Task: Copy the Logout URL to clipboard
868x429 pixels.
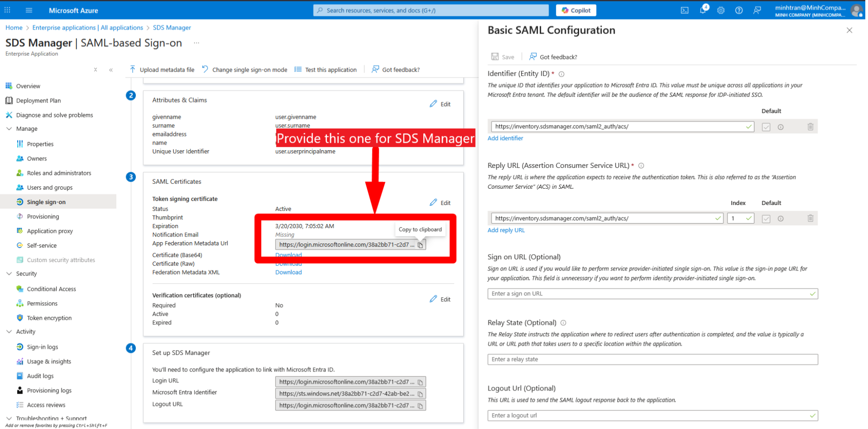Action: point(420,405)
